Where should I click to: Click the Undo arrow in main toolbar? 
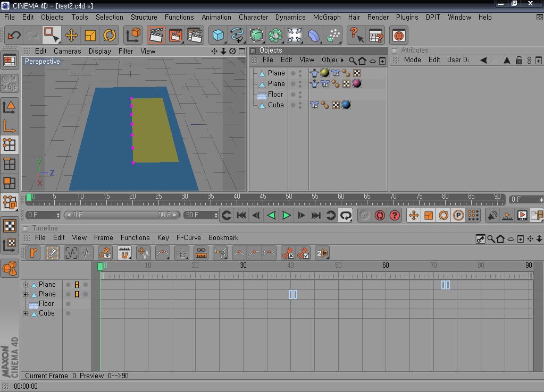click(14, 35)
